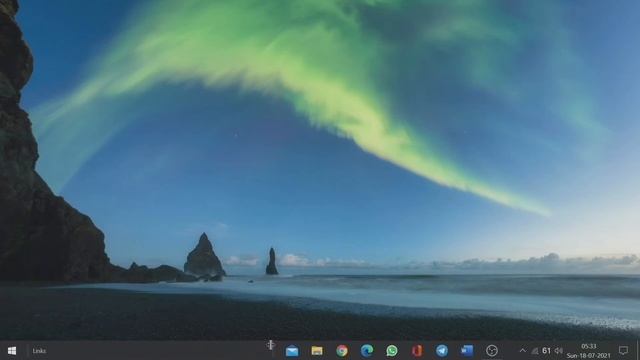Image resolution: width=640 pixels, height=360 pixels.
Task: Click the battery 61 indicator
Action: [547, 351]
